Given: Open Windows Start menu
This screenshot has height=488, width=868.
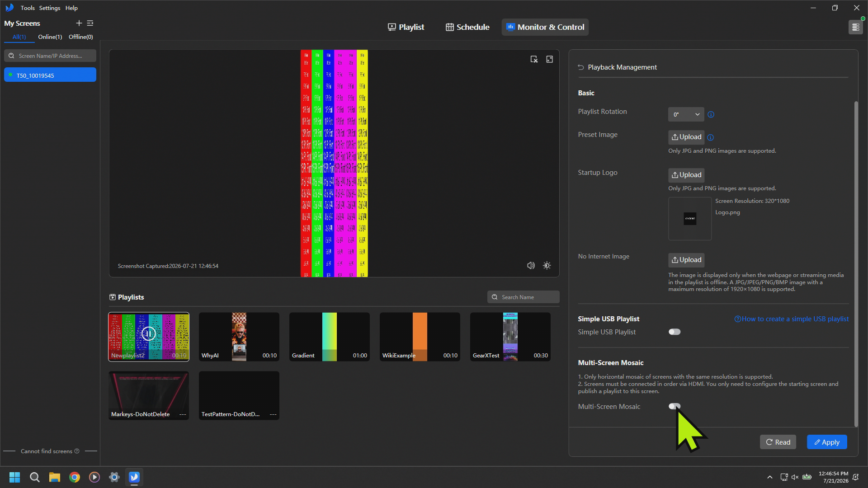Looking at the screenshot, I should click(x=14, y=477).
